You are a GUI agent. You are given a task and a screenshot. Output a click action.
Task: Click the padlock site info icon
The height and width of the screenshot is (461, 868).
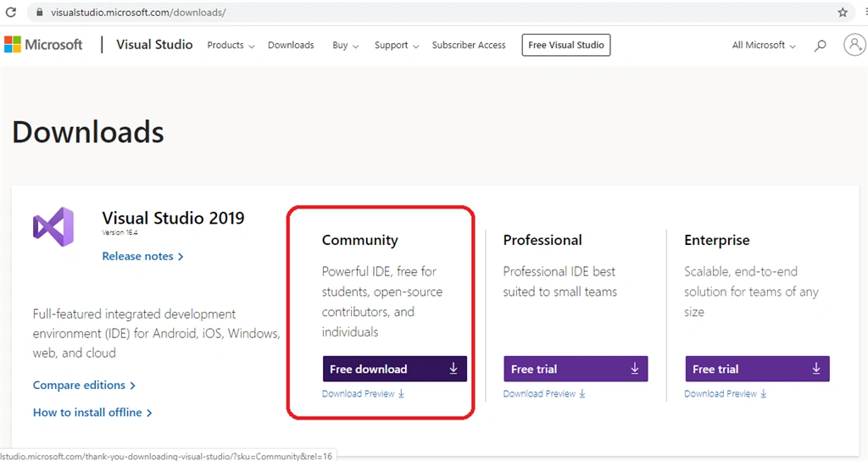(x=39, y=12)
